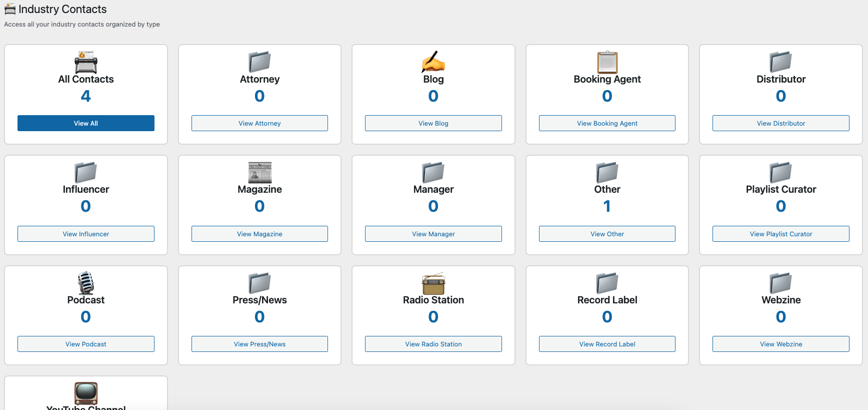Click the View Playlist Curator button
Screen dimensions: 868x410
click(x=780, y=234)
